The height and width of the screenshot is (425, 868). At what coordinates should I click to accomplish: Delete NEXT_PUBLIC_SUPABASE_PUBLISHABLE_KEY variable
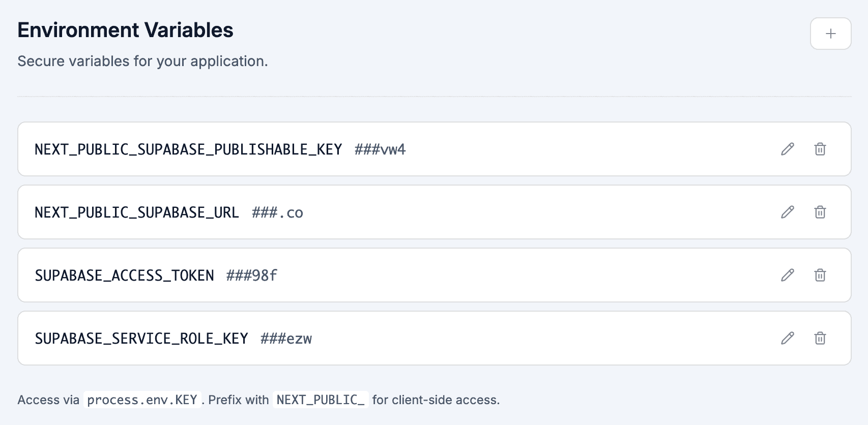(x=820, y=149)
